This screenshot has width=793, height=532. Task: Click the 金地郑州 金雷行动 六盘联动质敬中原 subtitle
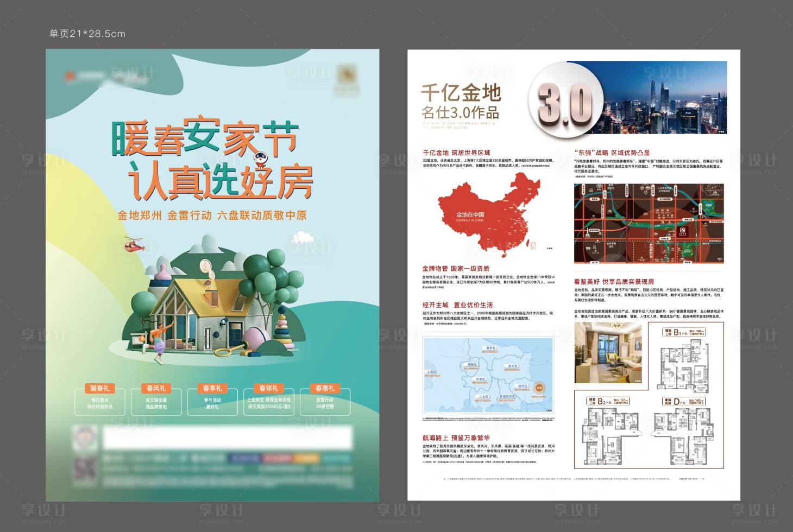coord(212,216)
